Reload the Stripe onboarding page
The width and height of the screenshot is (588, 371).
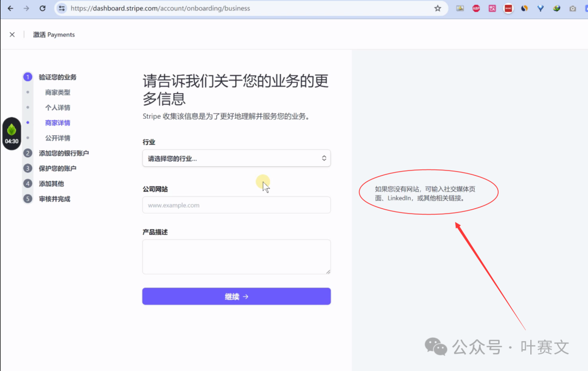point(42,9)
